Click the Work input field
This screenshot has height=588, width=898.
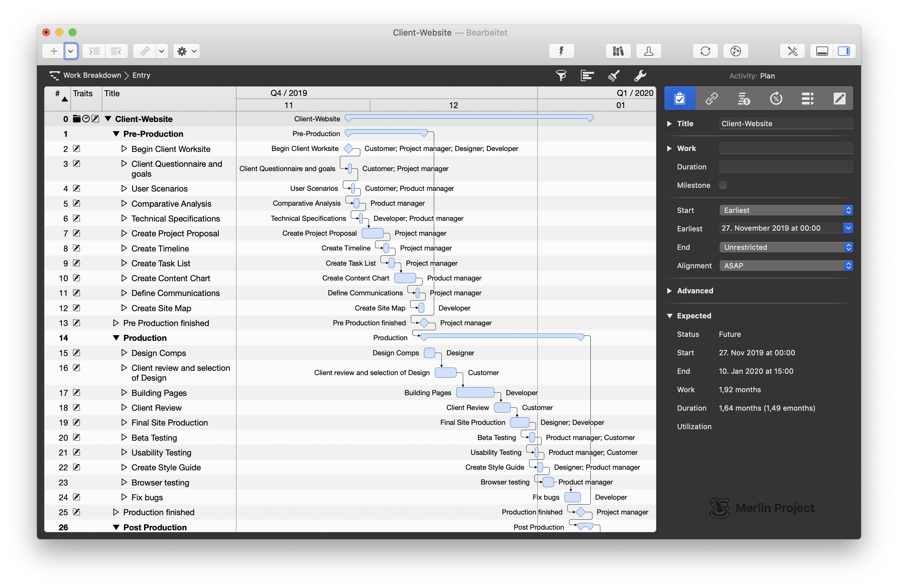coord(786,148)
